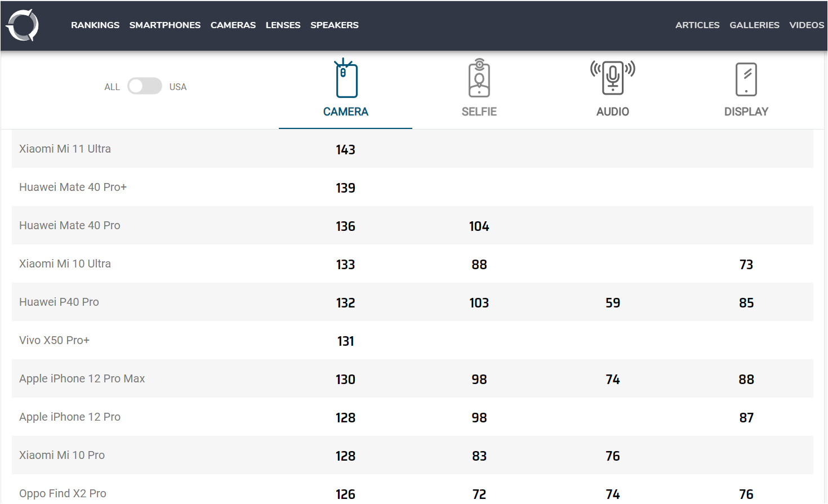
Task: Open the Huawei P40 Pro entry
Action: (59, 302)
